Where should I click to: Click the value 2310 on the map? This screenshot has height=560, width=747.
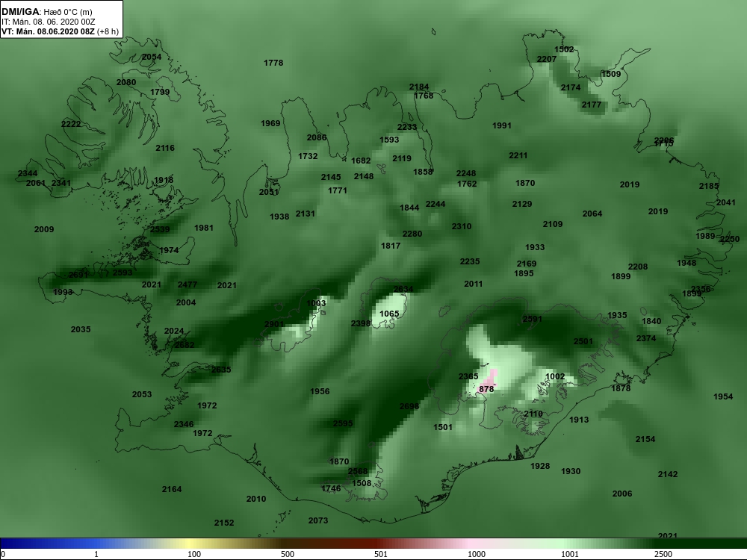click(462, 227)
